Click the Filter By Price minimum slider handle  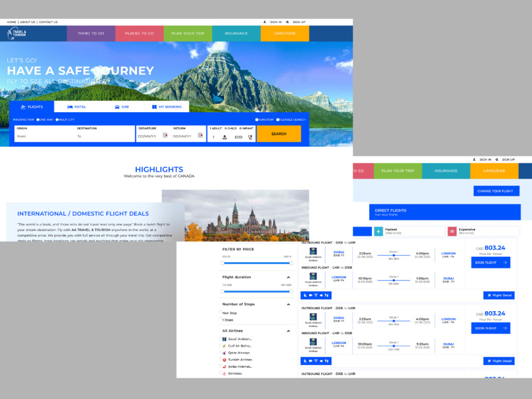222,263
